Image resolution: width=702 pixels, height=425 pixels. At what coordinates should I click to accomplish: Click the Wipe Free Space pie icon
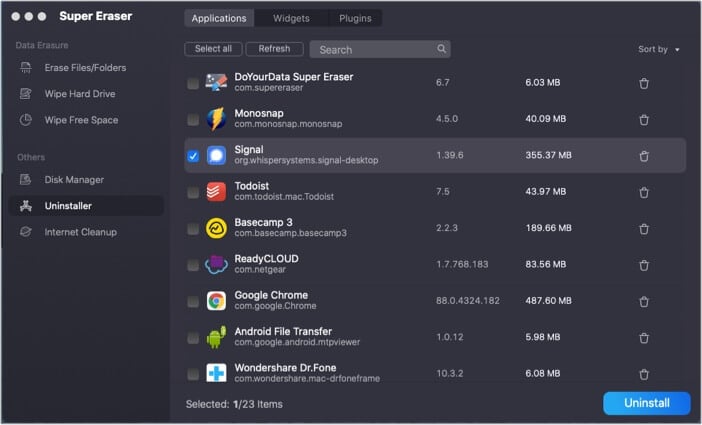coord(26,120)
